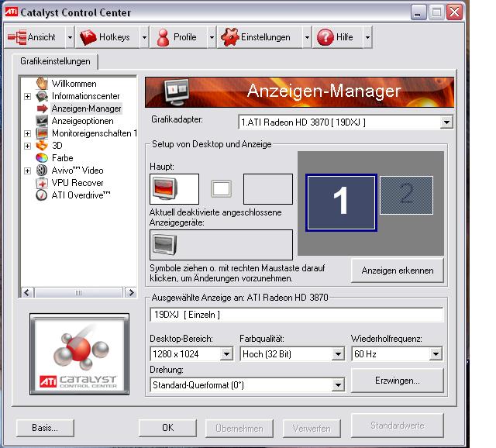Click the Erzwingen... button
This screenshot has width=496, height=448.
(398, 381)
